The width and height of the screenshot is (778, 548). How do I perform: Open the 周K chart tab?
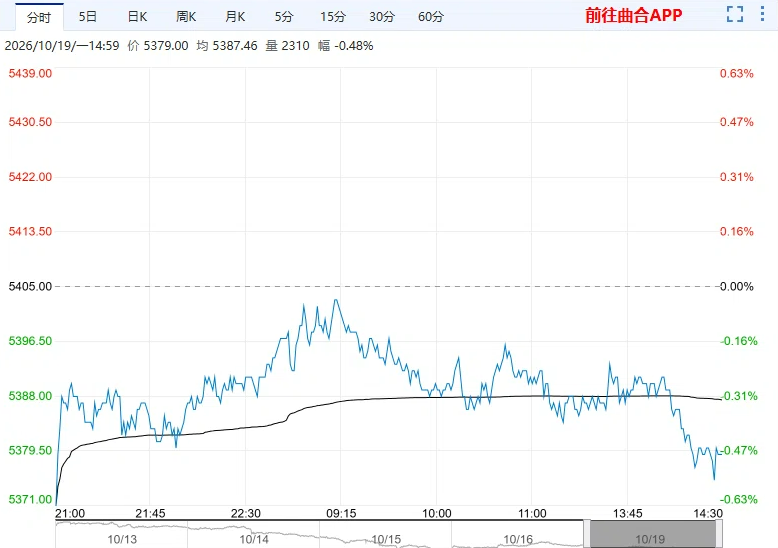pyautogui.click(x=186, y=17)
